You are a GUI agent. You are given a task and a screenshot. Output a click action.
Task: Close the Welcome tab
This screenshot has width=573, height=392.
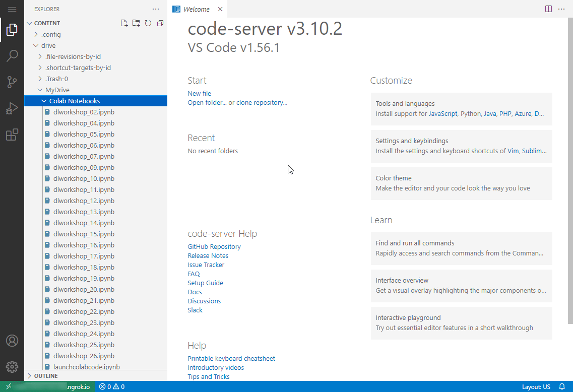click(x=220, y=9)
